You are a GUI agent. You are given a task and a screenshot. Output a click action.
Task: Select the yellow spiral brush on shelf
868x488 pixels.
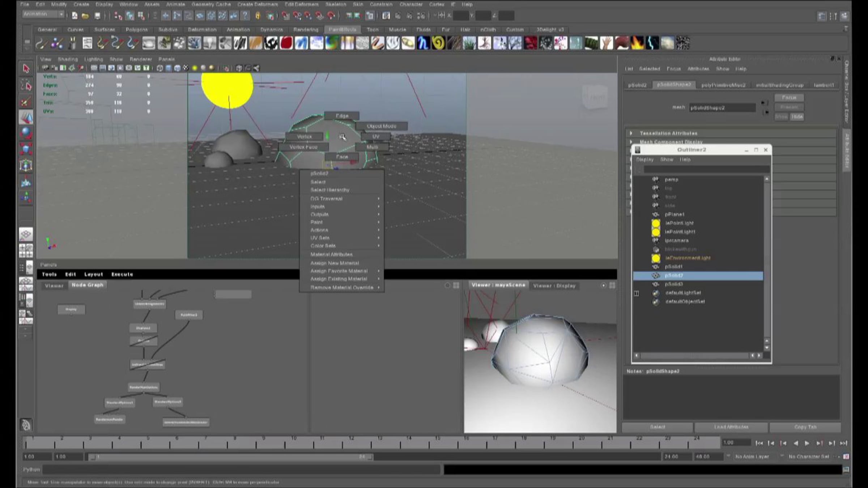(438, 43)
